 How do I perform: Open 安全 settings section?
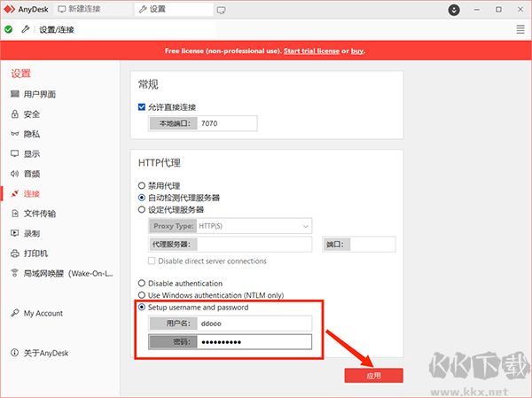(32, 114)
